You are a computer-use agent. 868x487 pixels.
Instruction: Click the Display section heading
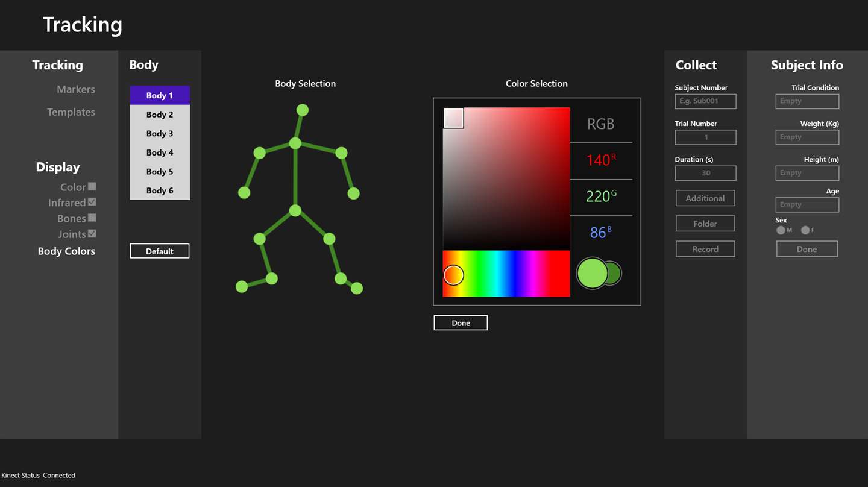point(58,168)
